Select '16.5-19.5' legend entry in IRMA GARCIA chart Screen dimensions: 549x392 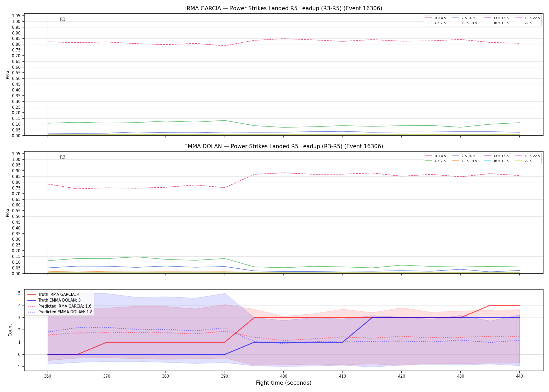tap(496, 23)
